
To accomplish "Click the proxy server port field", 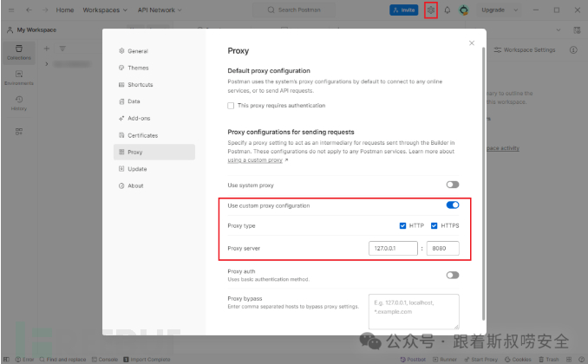I will pyautogui.click(x=443, y=249).
